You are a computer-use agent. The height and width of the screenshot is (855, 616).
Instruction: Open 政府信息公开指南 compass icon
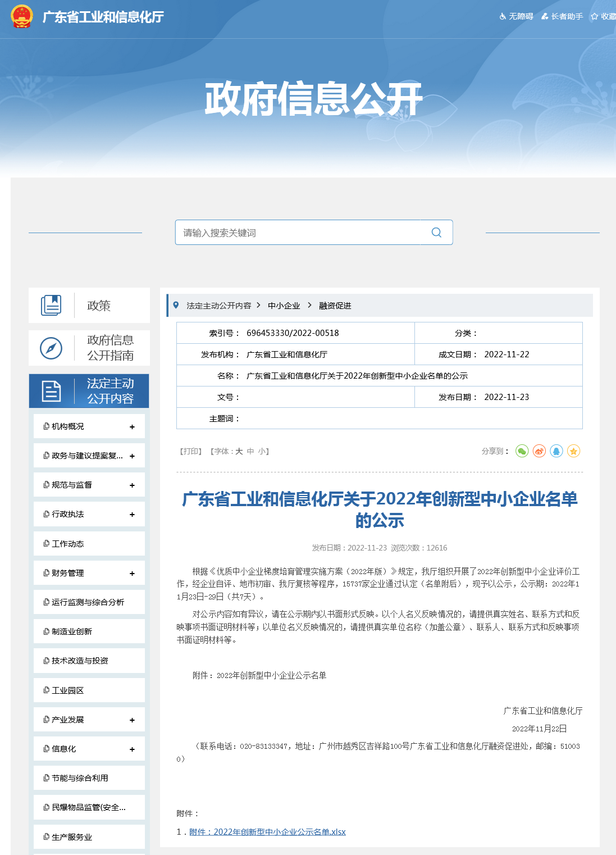tap(51, 348)
